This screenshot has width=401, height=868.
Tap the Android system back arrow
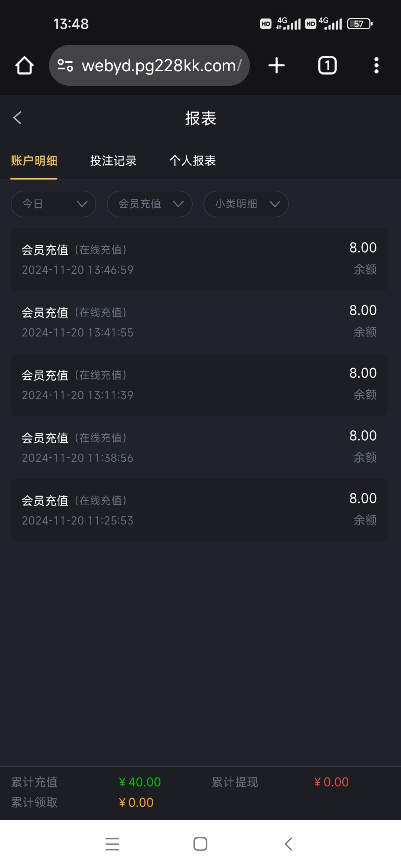(x=288, y=844)
